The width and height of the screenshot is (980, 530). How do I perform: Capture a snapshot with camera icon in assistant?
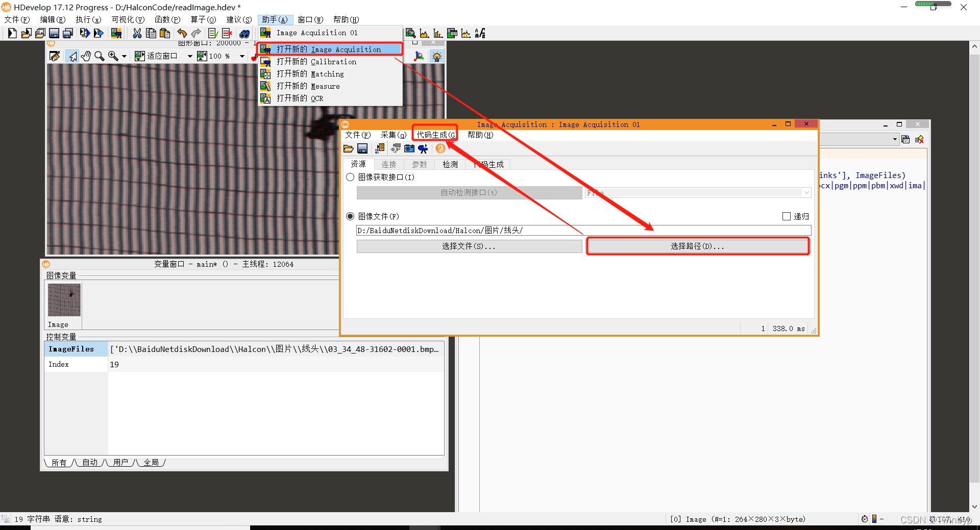(409, 148)
